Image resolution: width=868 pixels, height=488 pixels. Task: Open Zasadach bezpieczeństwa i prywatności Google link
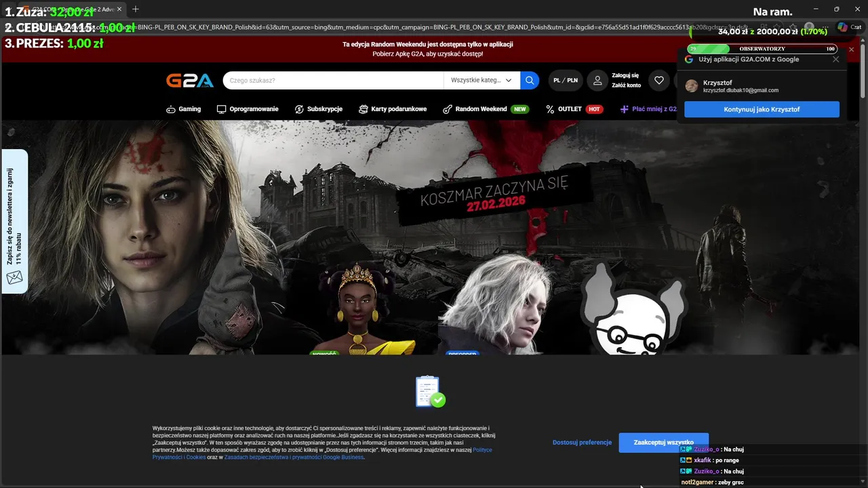294,457
